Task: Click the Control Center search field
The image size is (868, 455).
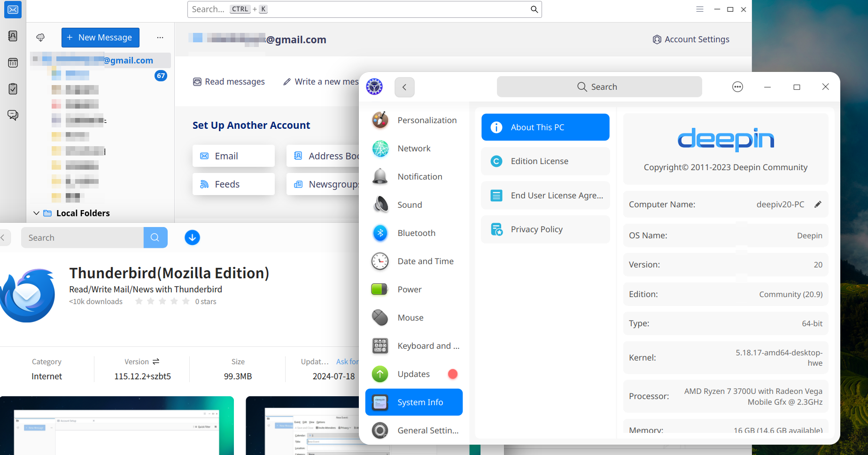Action: click(x=599, y=87)
